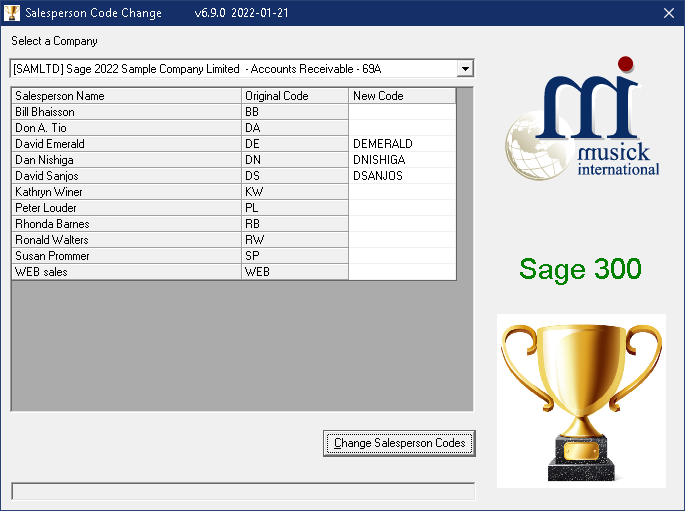Click the Musick International logo
Image resolution: width=685 pixels, height=511 pixels.
click(582, 118)
